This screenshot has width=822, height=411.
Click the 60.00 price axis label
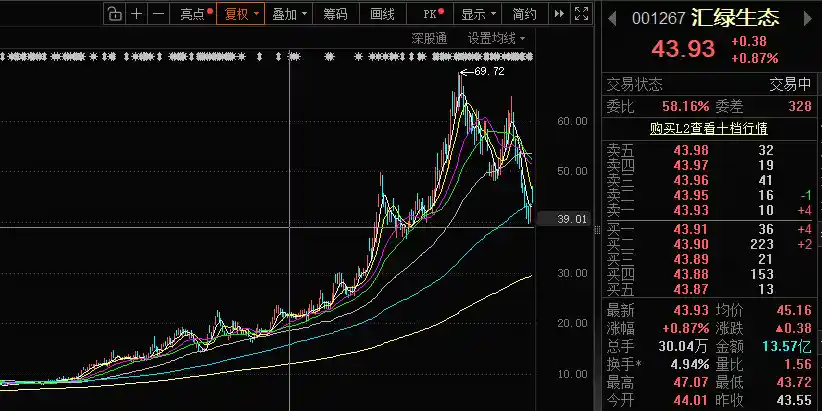point(572,121)
